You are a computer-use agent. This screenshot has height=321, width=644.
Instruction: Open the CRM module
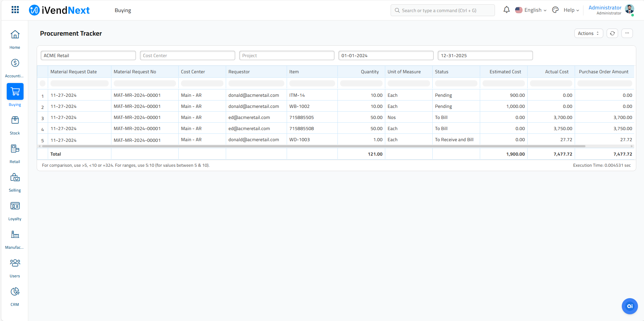pos(15,296)
